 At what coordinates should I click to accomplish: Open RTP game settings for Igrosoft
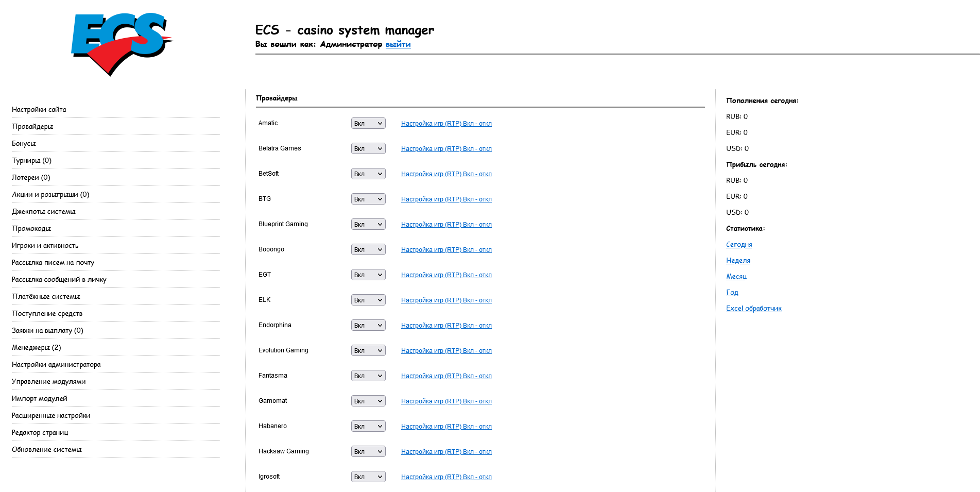(446, 477)
